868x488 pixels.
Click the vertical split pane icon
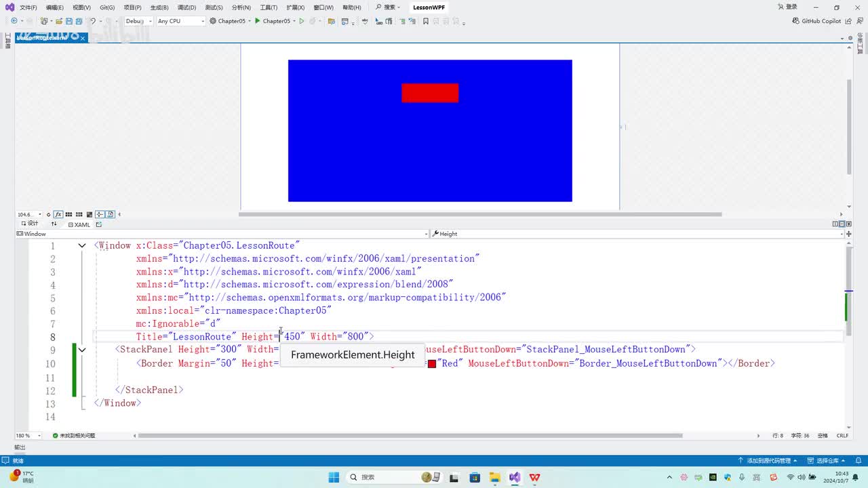[x=835, y=224]
